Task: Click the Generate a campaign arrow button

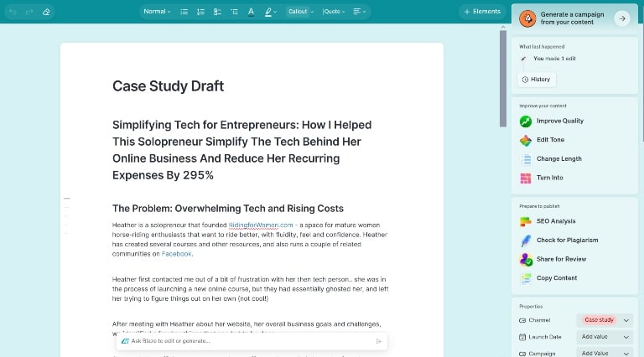Action: tap(622, 18)
